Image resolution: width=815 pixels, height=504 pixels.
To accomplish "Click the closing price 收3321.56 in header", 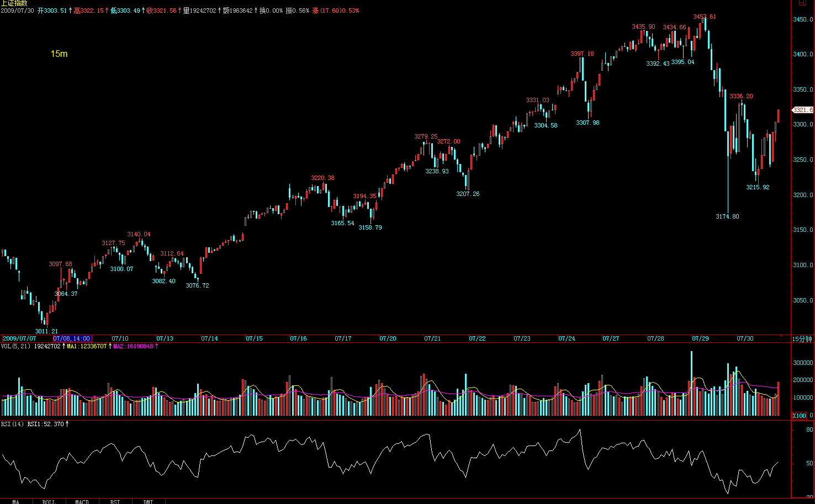I will pyautogui.click(x=161, y=10).
